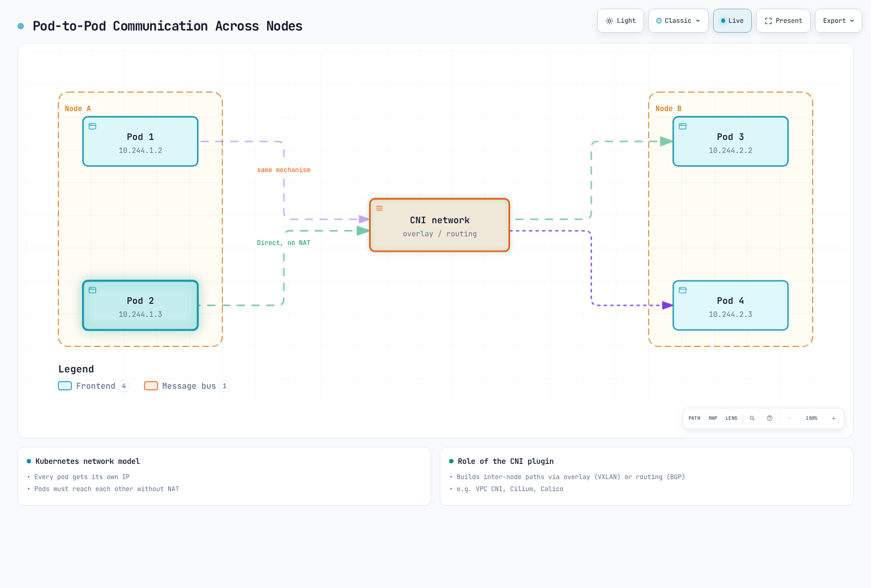Click the Node A group label
Screen dimensions: 871x588
pos(78,108)
